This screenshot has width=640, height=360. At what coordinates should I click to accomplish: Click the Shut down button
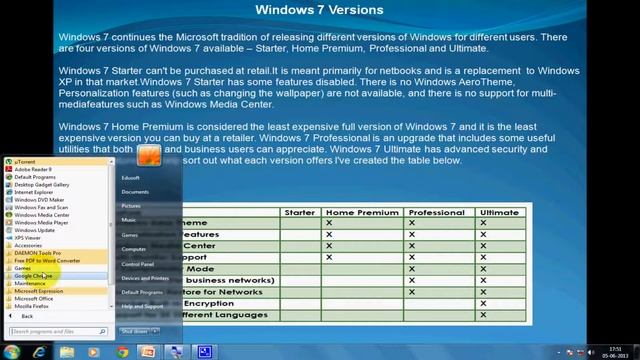click(135, 331)
